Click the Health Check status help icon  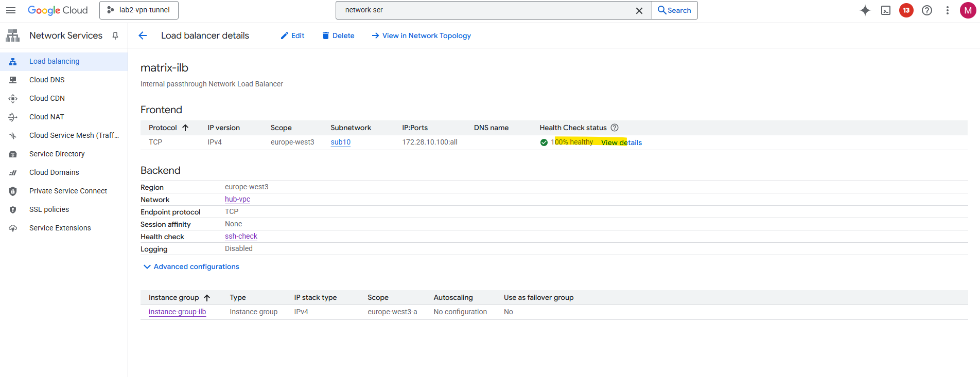click(615, 128)
